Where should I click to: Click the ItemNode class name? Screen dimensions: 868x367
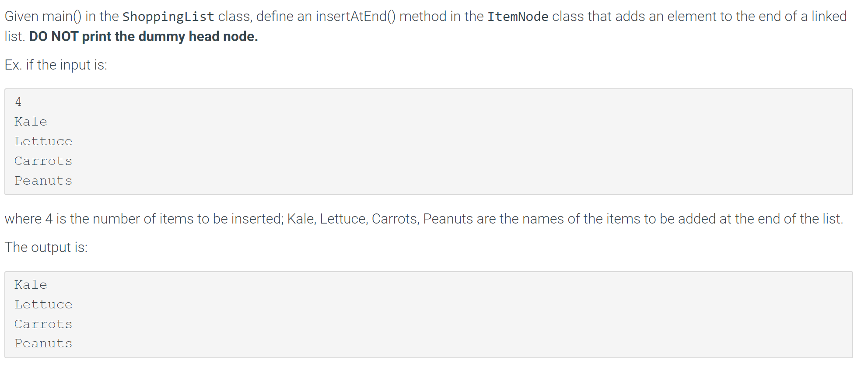click(x=518, y=17)
